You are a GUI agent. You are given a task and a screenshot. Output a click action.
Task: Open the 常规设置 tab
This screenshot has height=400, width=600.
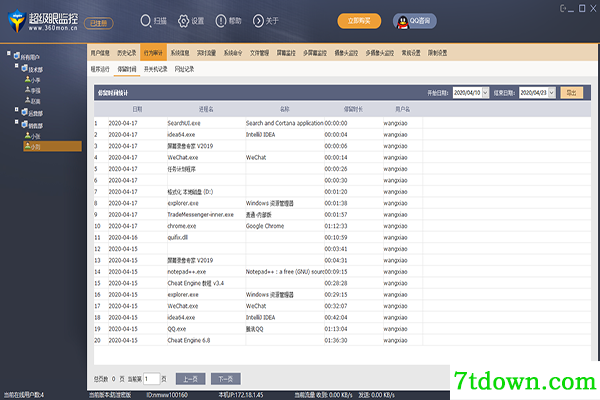pos(411,53)
